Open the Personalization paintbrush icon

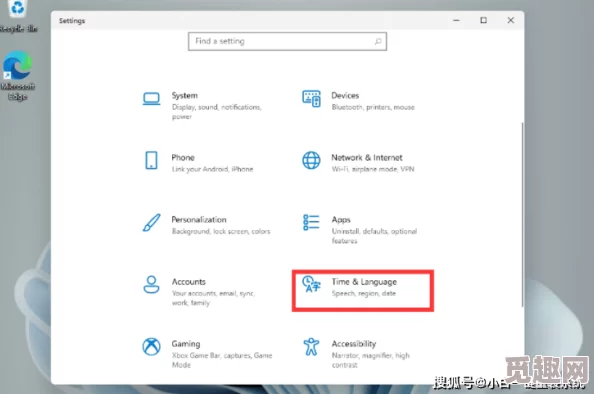[x=151, y=222]
